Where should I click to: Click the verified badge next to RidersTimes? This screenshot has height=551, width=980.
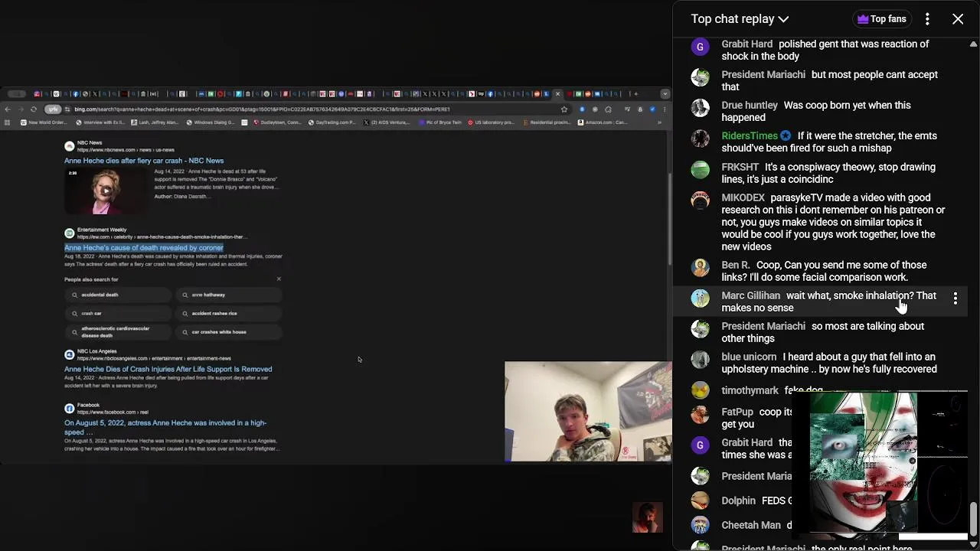786,136
